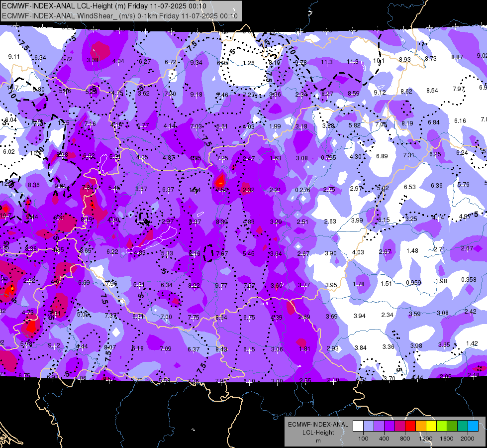This screenshot has width=487, height=448.
Task: Click the wind shear value 1.26
Action: pyautogui.click(x=248, y=63)
